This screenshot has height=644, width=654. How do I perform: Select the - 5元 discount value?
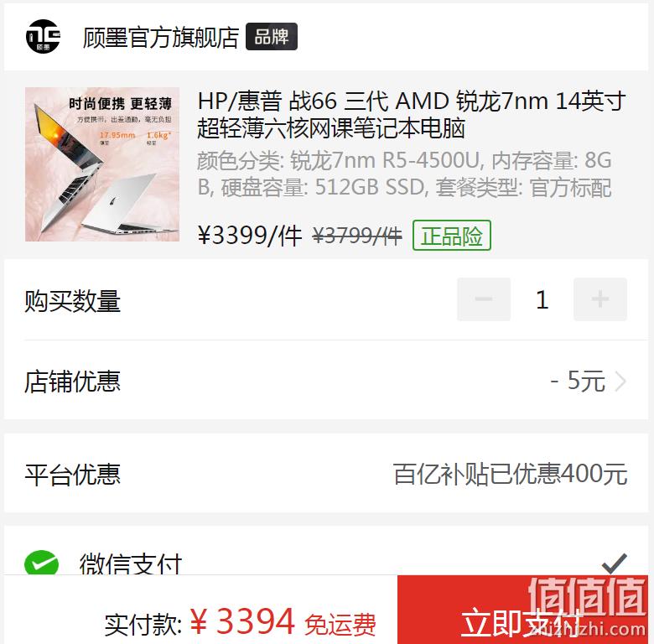click(578, 381)
